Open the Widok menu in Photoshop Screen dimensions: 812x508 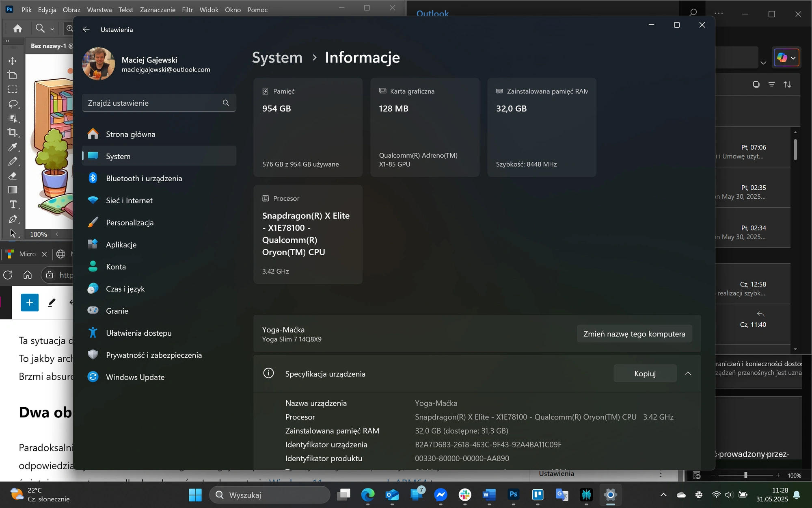tap(209, 10)
